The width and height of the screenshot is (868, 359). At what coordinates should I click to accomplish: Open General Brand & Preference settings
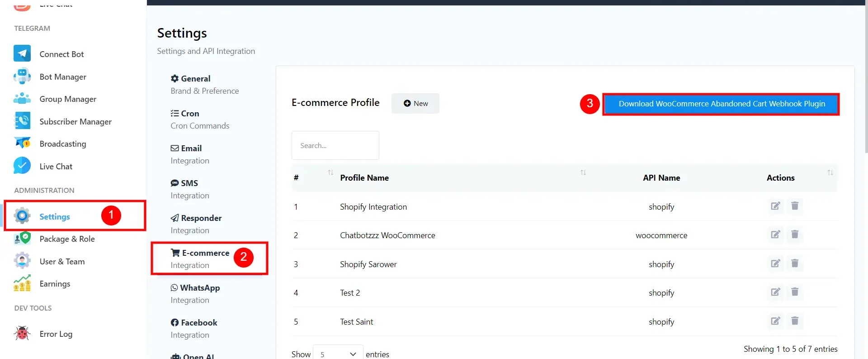pos(205,85)
